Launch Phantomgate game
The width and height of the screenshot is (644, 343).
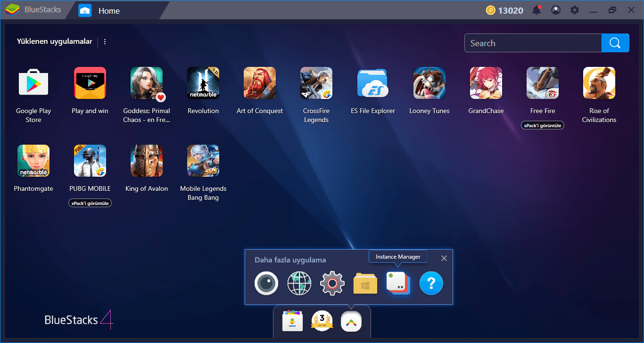pos(33,161)
